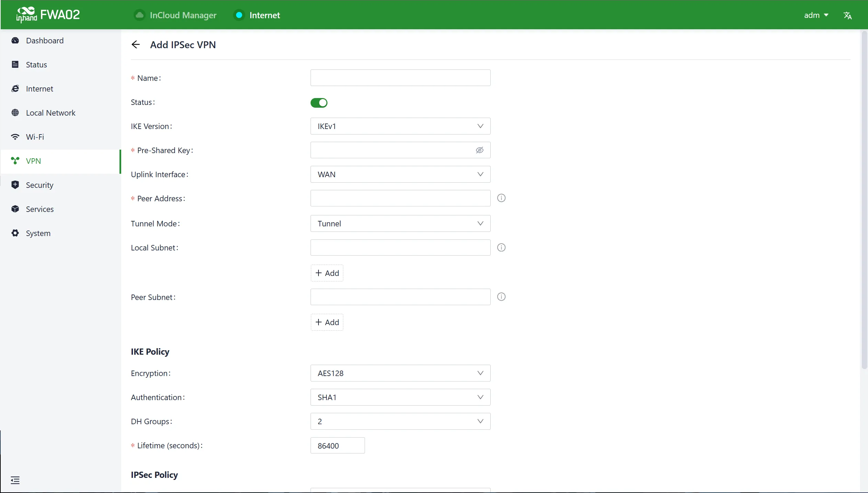Click the Security shield icon in sidebar
The height and width of the screenshot is (493, 868).
point(15,185)
